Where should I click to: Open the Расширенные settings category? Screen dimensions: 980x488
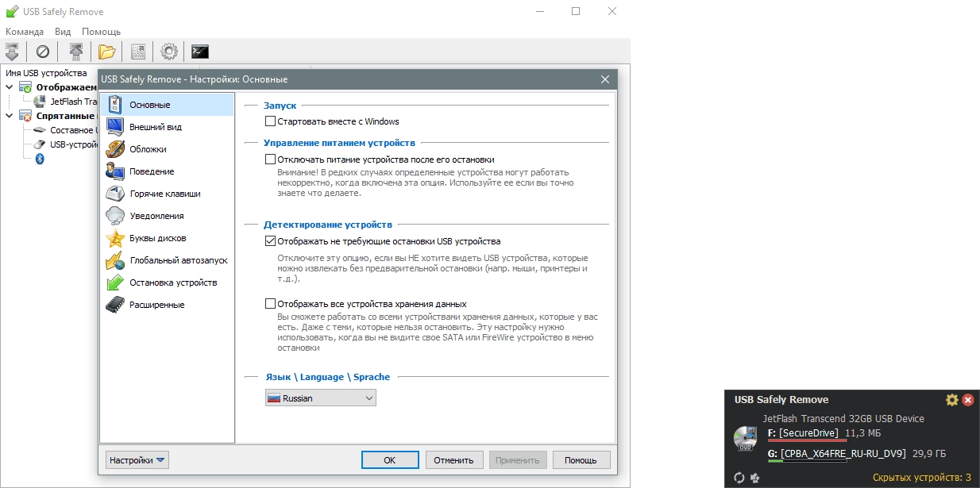[x=167, y=305]
